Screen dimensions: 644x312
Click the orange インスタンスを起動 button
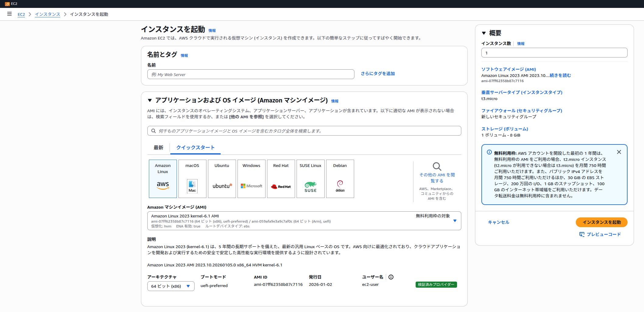pyautogui.click(x=601, y=222)
